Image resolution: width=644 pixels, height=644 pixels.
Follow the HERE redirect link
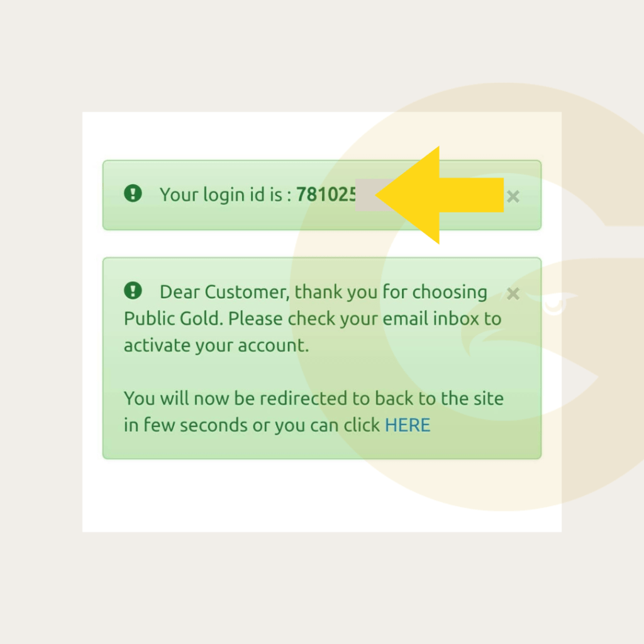[x=408, y=425]
